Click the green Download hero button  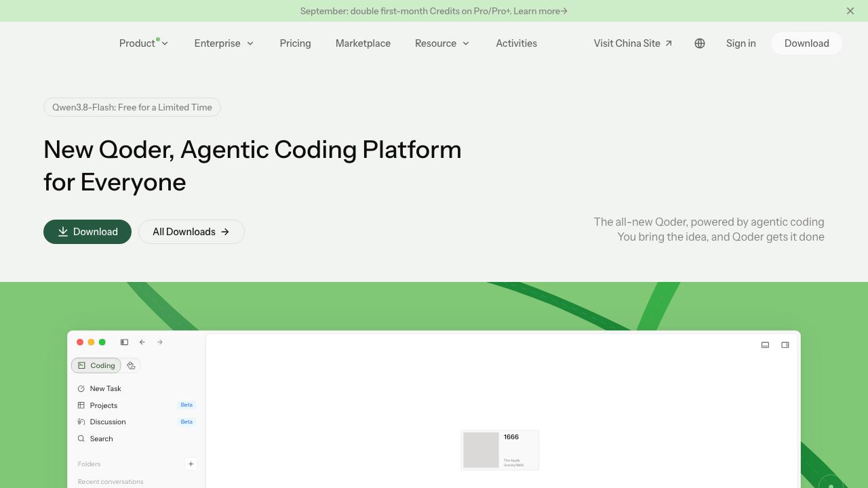(87, 232)
